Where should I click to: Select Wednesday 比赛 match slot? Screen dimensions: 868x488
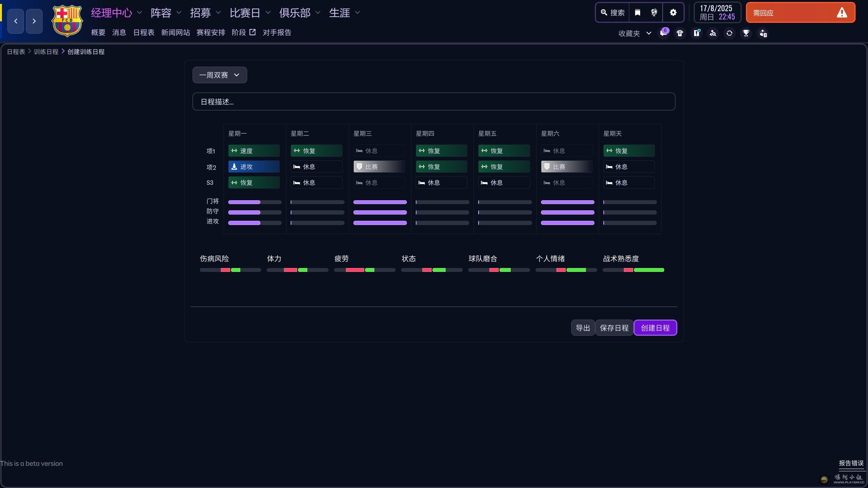(379, 167)
